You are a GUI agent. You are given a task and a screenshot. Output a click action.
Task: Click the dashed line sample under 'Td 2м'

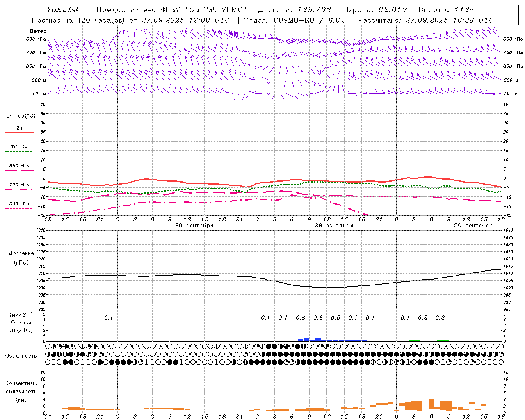(18, 152)
